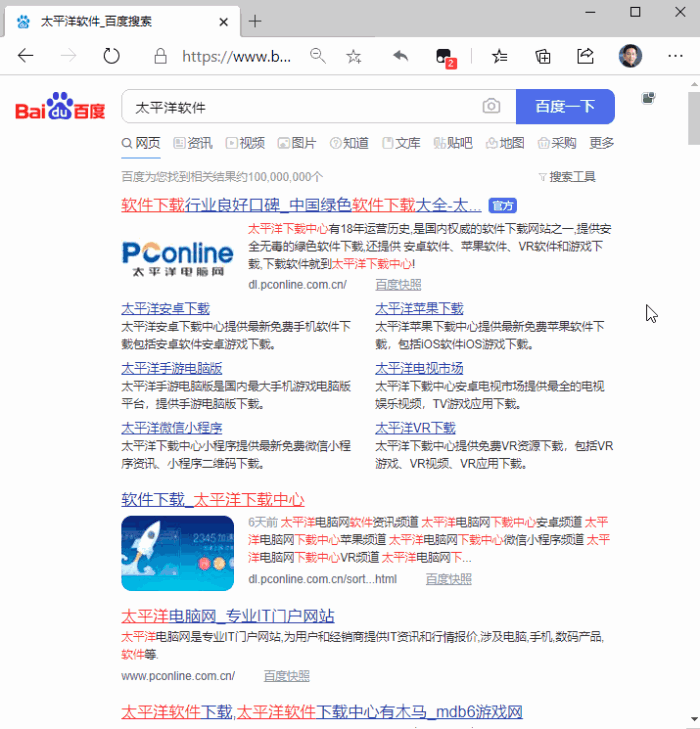Click the 官方 badge on first result

[502, 205]
